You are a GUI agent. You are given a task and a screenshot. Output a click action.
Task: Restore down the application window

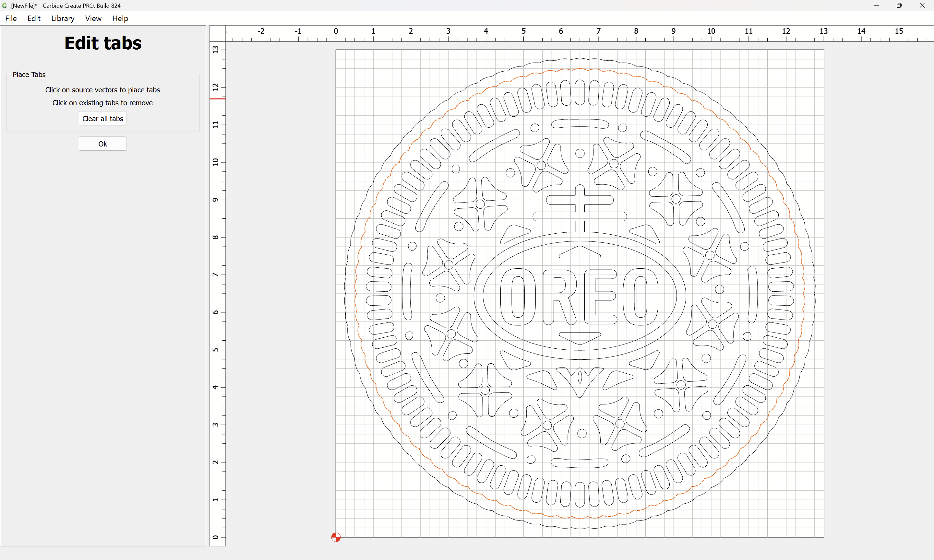pyautogui.click(x=899, y=6)
